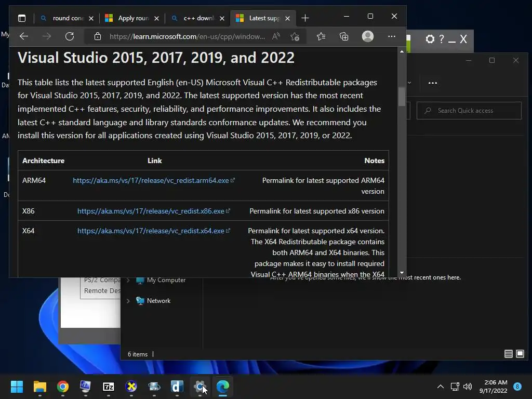Viewport: 532px width, 399px height.
Task: Click the learn.microsoft.com address bar
Action: click(187, 36)
